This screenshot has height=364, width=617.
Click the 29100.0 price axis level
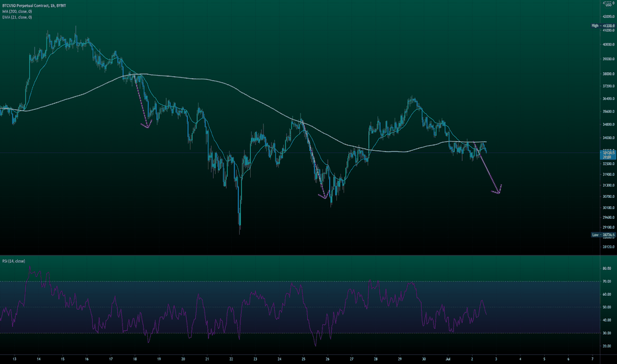pyautogui.click(x=608, y=227)
